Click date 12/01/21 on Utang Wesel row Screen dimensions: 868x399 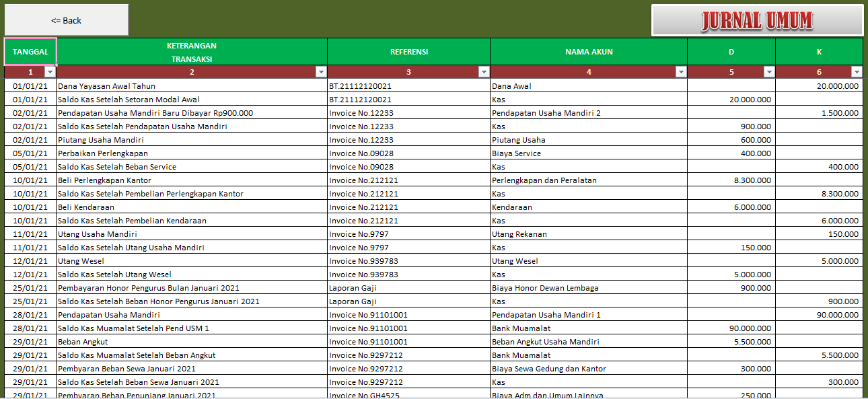coord(30,261)
